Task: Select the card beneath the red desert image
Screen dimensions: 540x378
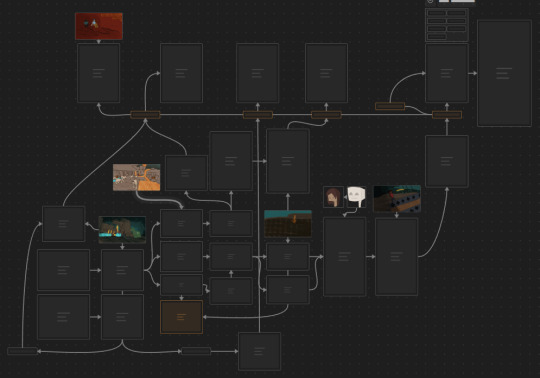Action: coord(98,73)
